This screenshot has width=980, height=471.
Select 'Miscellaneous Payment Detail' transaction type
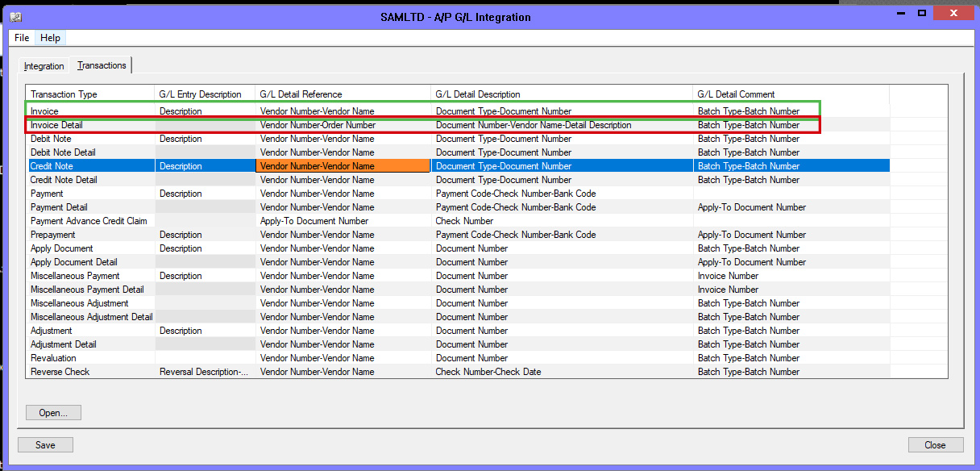click(90, 290)
